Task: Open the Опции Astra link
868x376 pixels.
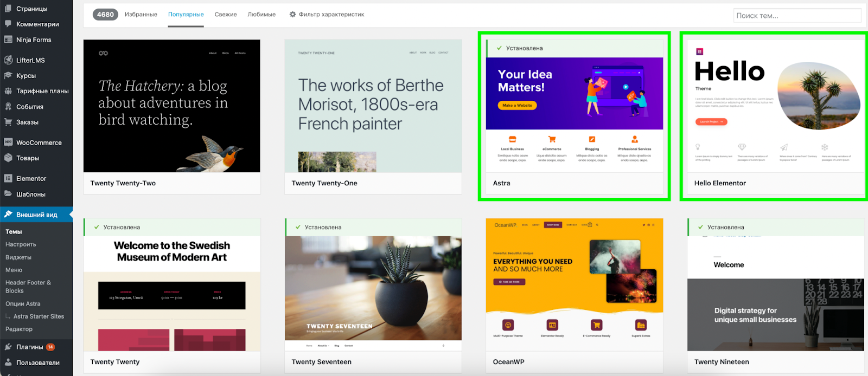Action: click(23, 304)
